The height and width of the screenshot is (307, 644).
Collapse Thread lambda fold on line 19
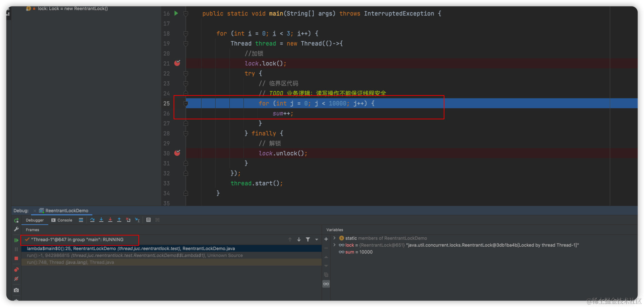[x=186, y=43]
